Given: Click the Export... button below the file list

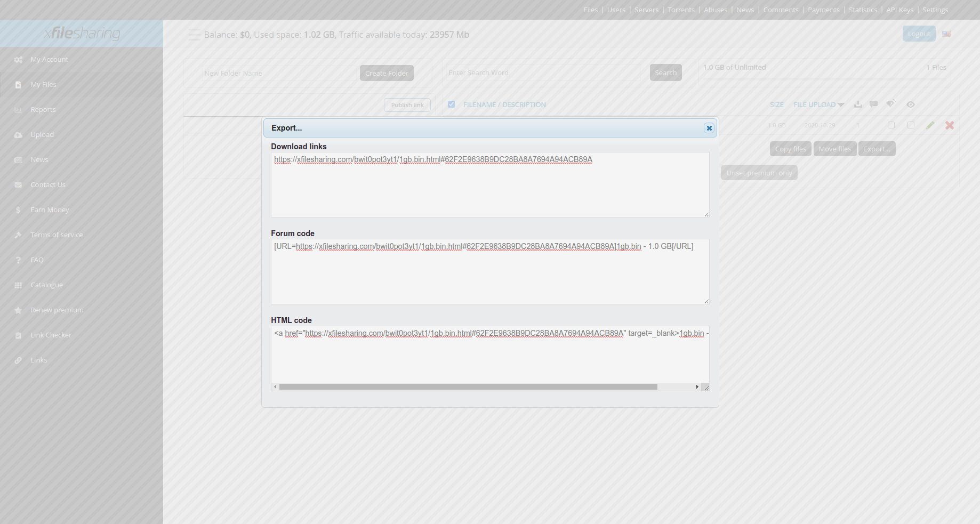Looking at the screenshot, I should pos(877,149).
